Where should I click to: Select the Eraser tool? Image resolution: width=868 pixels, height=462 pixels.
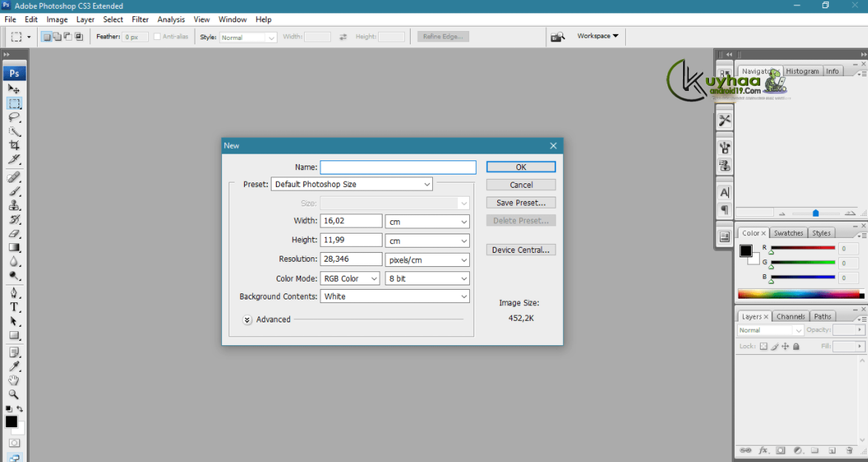pyautogui.click(x=14, y=234)
